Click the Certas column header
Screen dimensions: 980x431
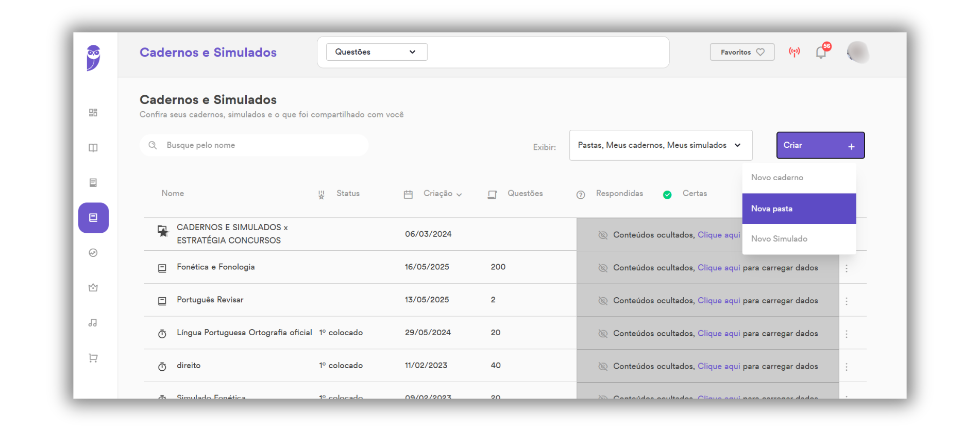tap(695, 194)
